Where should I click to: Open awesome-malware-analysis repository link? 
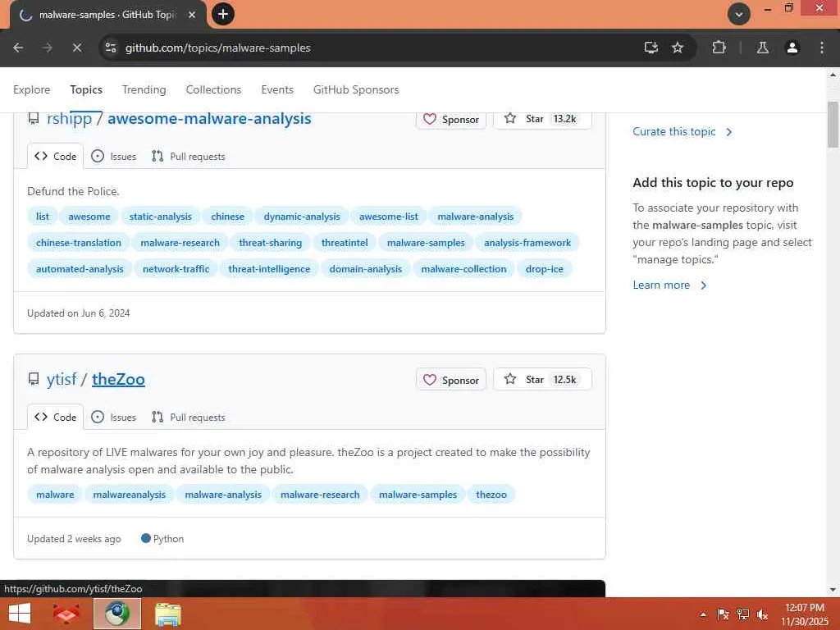(209, 118)
